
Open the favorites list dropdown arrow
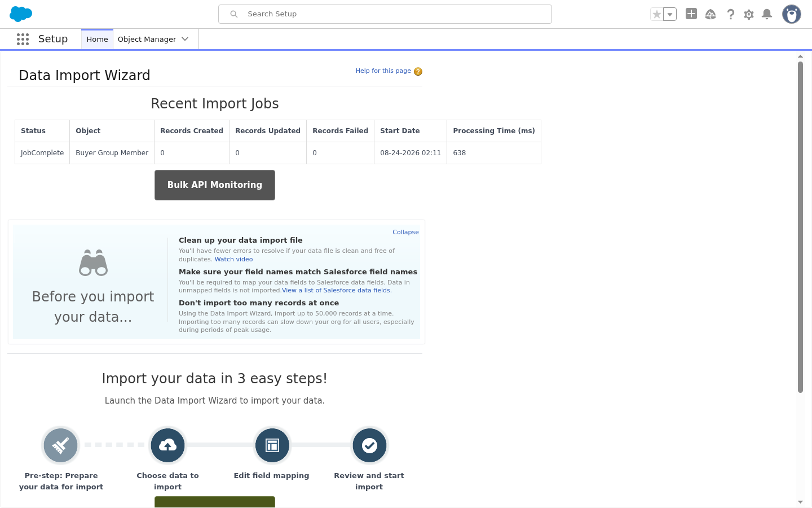coord(670,14)
